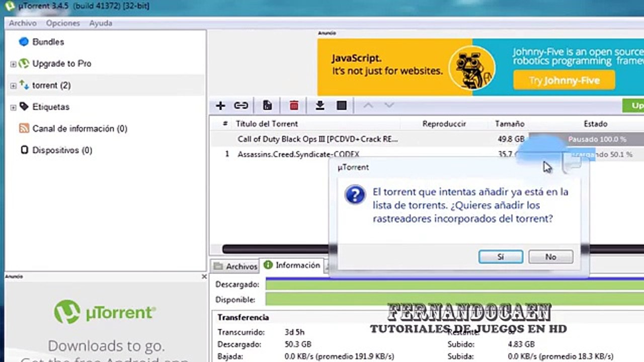This screenshot has height=362, width=644.
Task: Click Descargado value 50.3 GB
Action: (297, 344)
